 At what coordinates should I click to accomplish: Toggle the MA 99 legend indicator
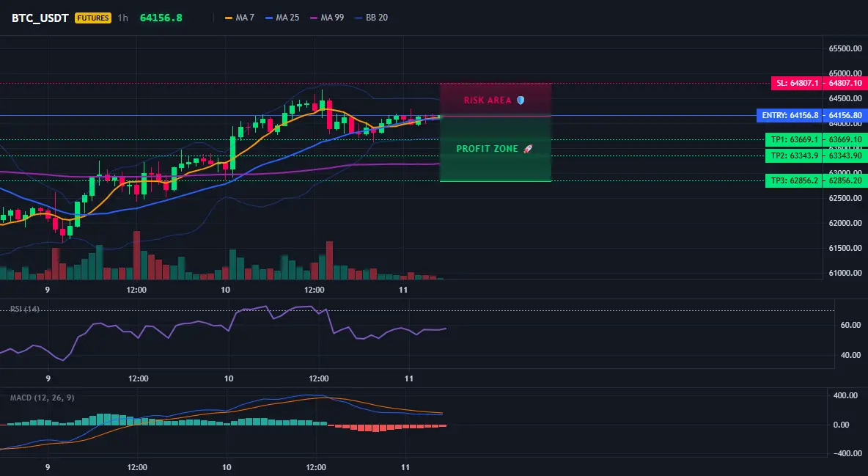pos(327,18)
